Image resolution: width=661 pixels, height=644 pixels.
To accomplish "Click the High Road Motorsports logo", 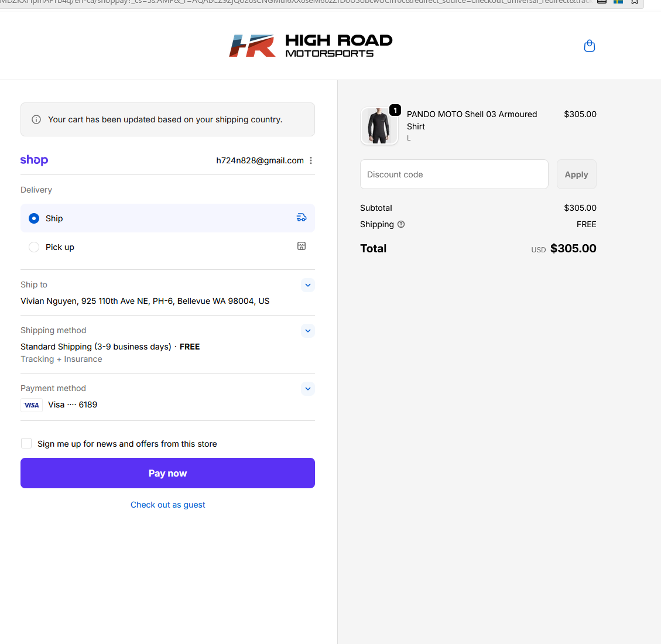I will tap(310, 46).
